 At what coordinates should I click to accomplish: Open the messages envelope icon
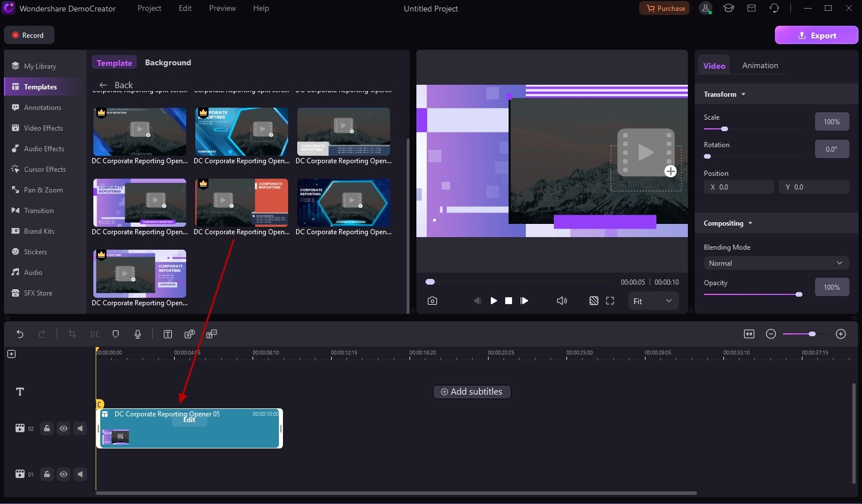pos(751,9)
